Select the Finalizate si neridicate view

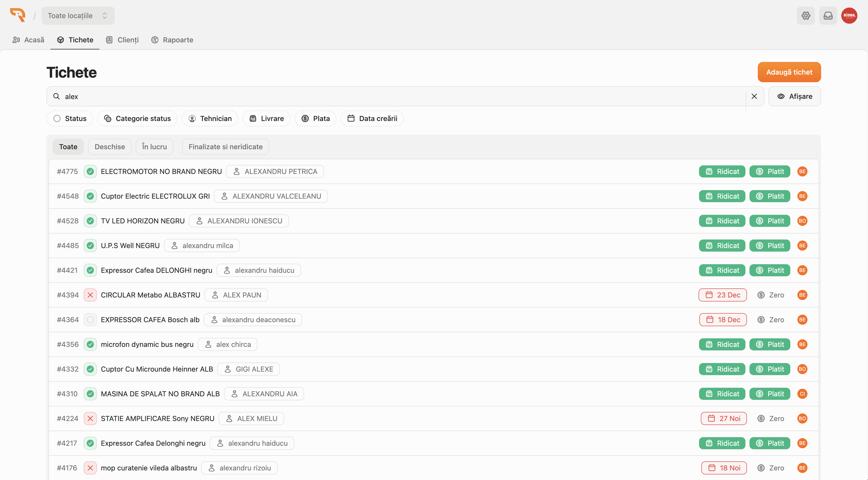(x=225, y=146)
